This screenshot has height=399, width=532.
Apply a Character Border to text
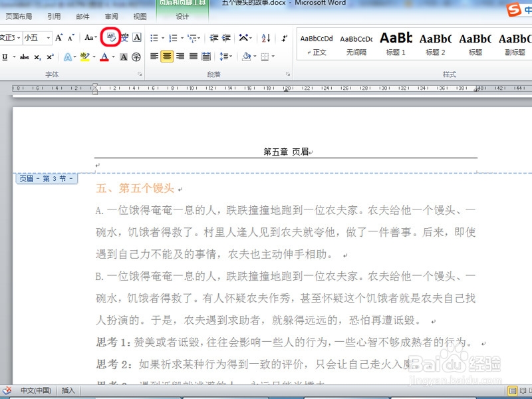pos(136,37)
